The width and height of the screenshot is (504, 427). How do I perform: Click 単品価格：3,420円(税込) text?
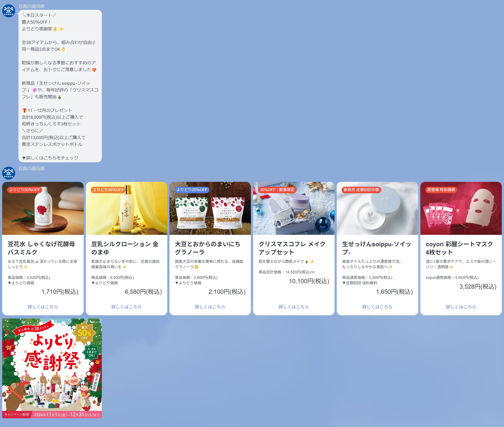[29, 277]
